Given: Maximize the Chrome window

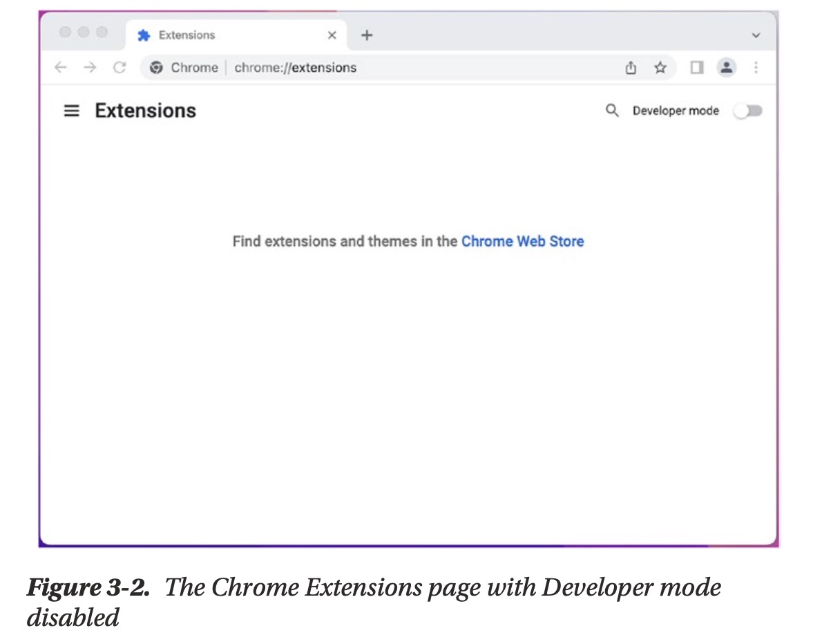Looking at the screenshot, I should tap(102, 32).
